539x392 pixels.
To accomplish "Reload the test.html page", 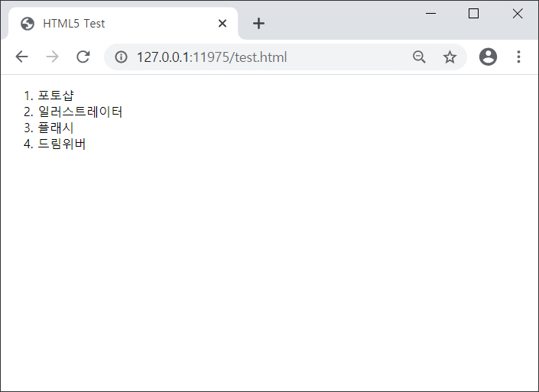I will tap(83, 57).
